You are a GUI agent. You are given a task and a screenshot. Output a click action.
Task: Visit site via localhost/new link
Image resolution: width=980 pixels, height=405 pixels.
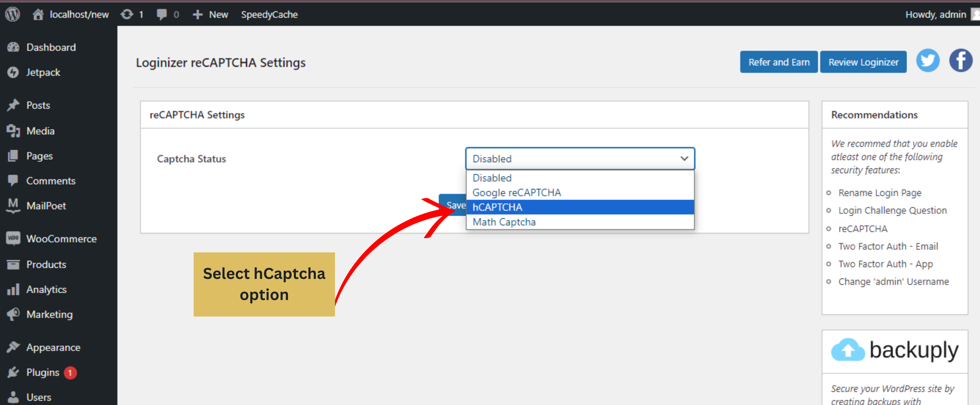79,14
